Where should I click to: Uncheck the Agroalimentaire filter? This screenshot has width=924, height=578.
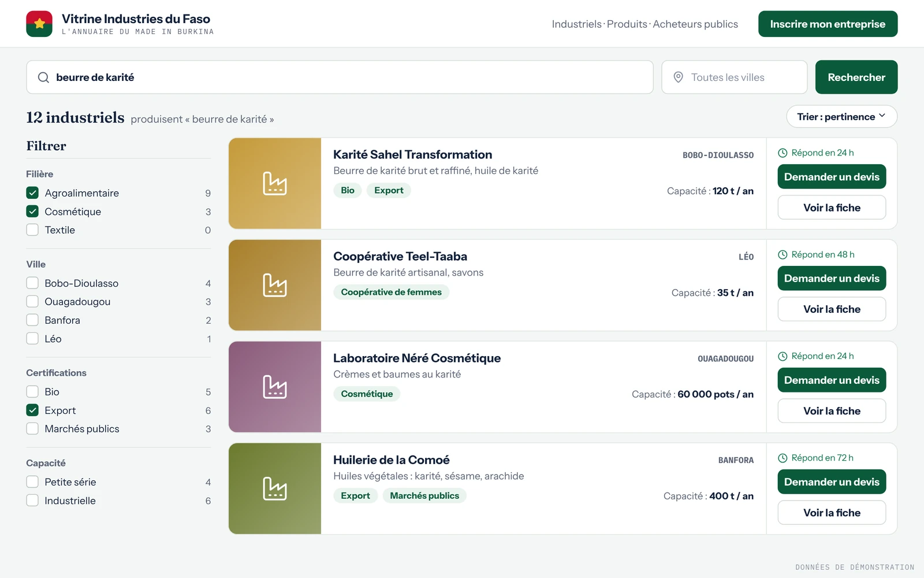click(32, 193)
